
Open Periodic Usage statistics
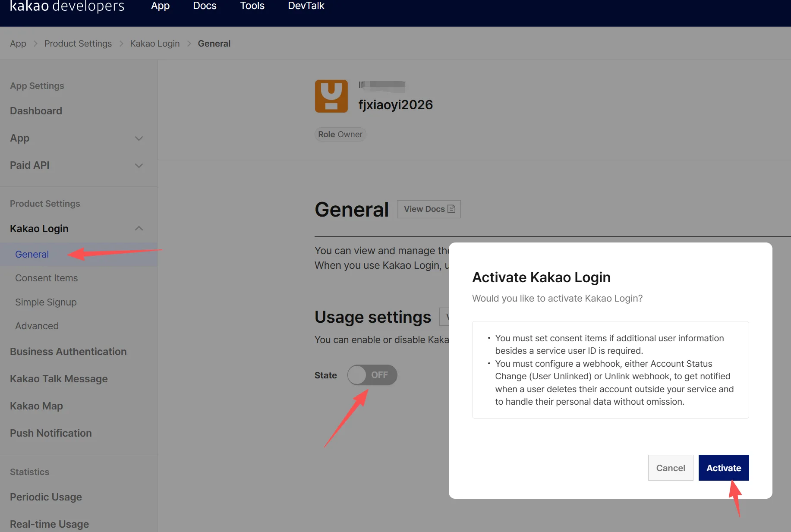click(x=46, y=497)
